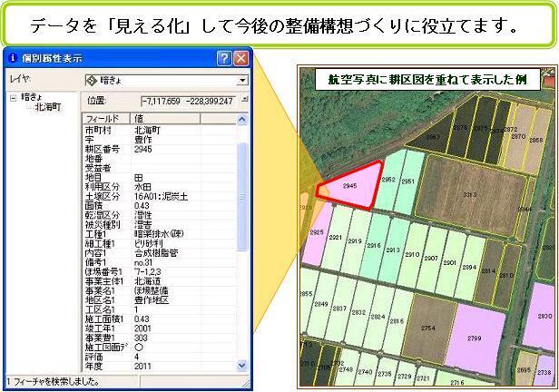Select the ほ場番号1 row value 7-1,2,3
The image size is (559, 392).
coord(148,272)
